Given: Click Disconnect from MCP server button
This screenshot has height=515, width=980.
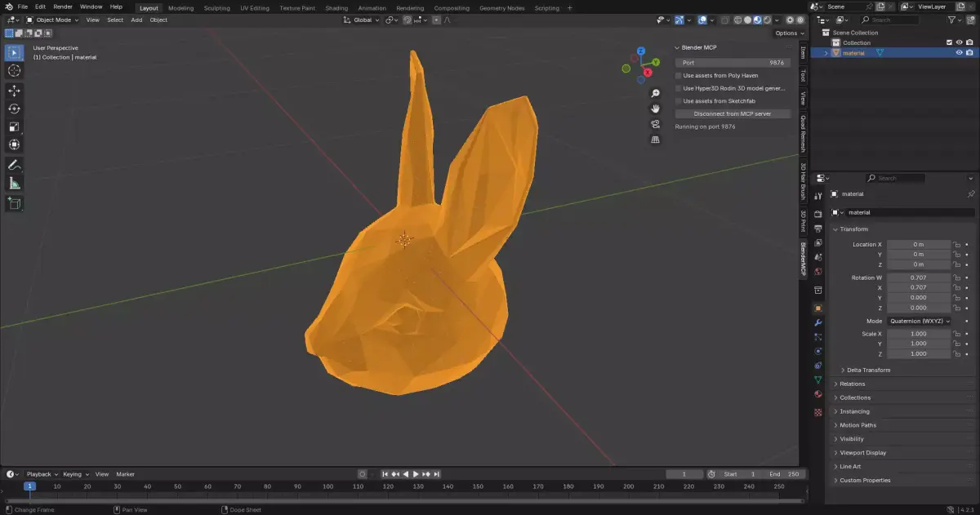Looking at the screenshot, I should tap(733, 114).
